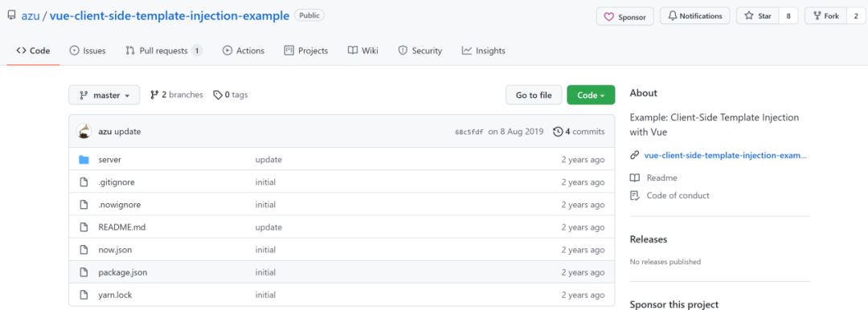Click the repository book icon beside azu
The image size is (868, 310).
pyautogui.click(x=11, y=15)
